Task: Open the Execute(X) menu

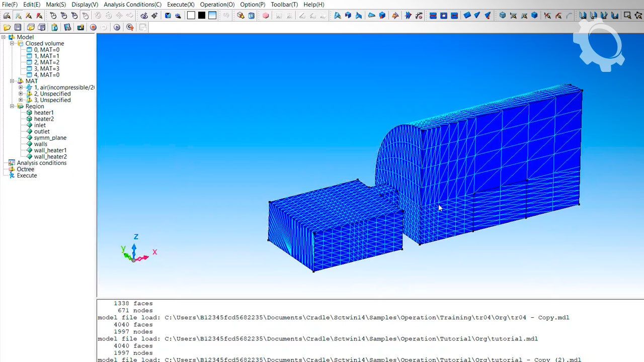Action: pyautogui.click(x=181, y=5)
